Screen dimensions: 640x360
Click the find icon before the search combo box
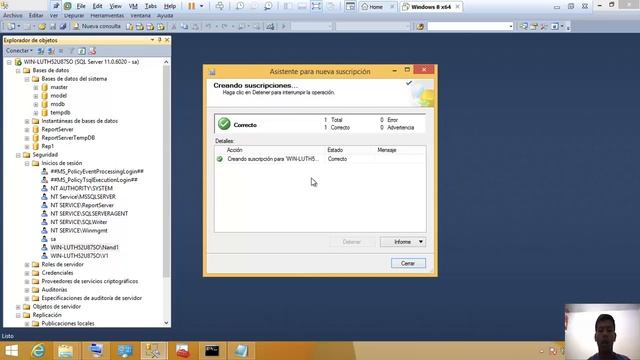420,27
